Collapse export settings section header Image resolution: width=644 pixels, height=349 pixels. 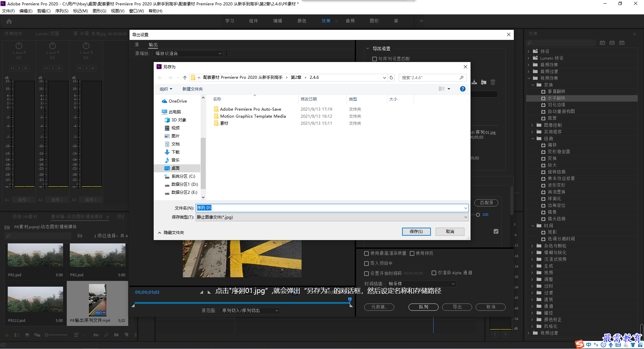pyautogui.click(x=367, y=49)
